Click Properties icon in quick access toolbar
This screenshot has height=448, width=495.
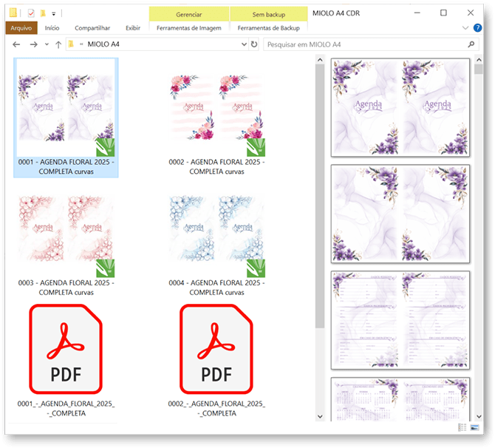pyautogui.click(x=31, y=13)
